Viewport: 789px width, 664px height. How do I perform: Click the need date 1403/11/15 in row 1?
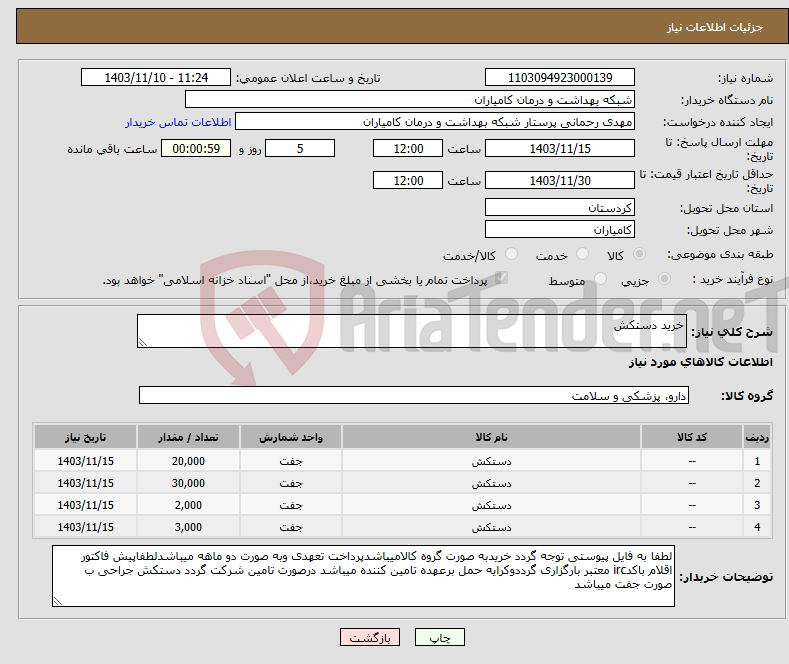tap(86, 461)
